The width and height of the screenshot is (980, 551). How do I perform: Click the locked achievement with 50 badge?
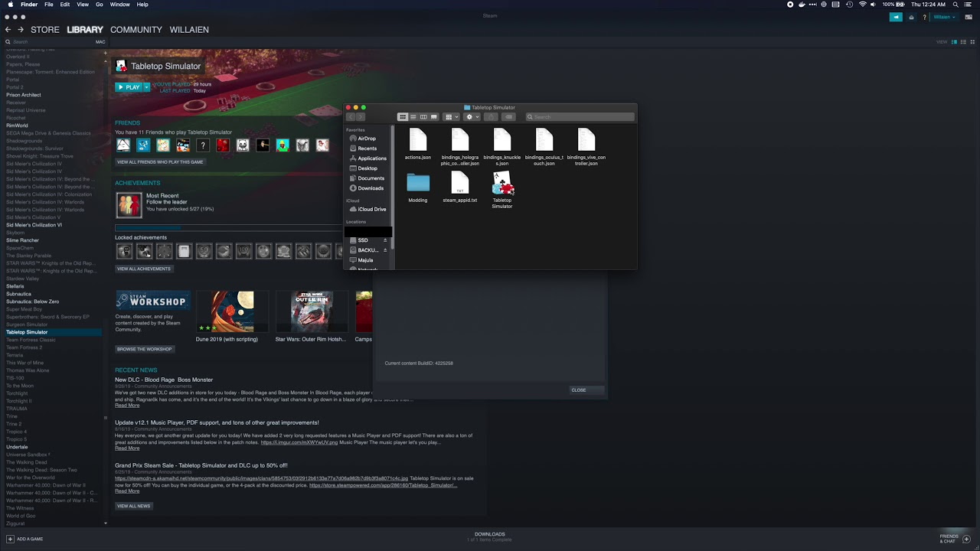point(204,250)
